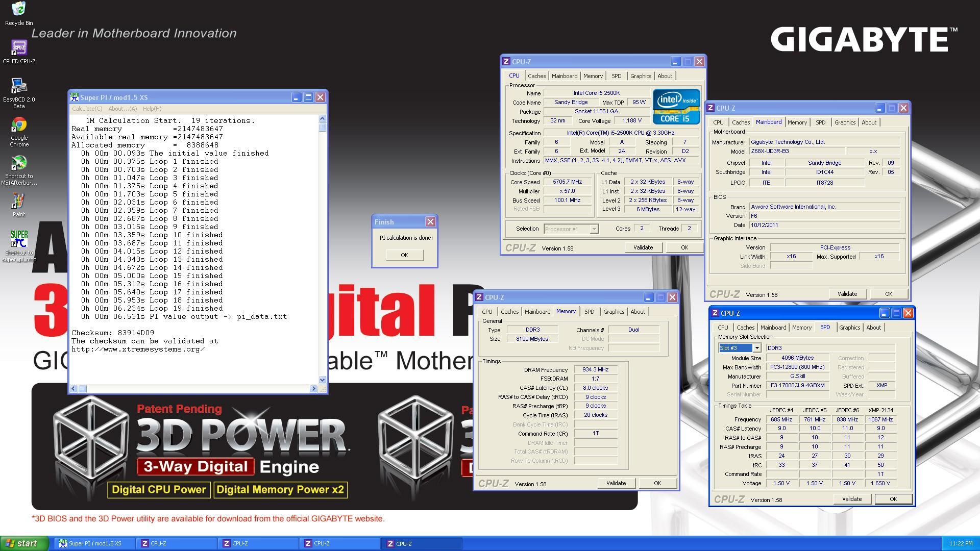Click Super PI horizontal scrollbar right arrow
This screenshot has height=551, width=980.
[313, 389]
